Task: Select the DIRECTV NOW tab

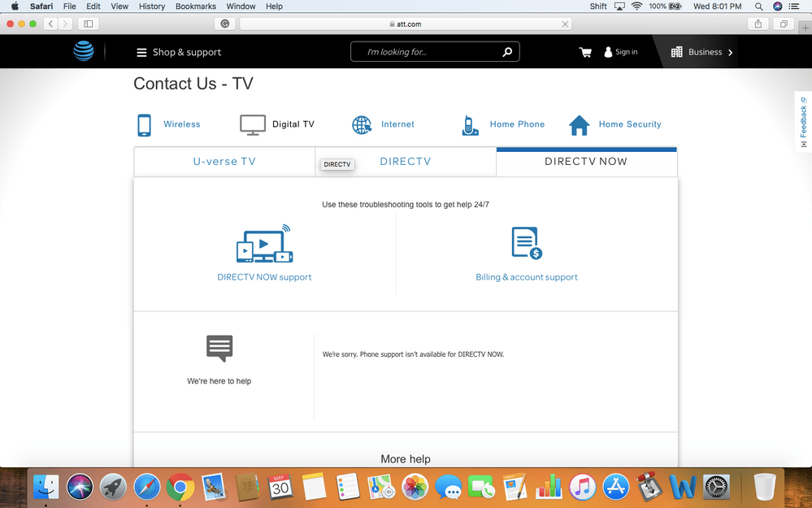Action: 586,162
